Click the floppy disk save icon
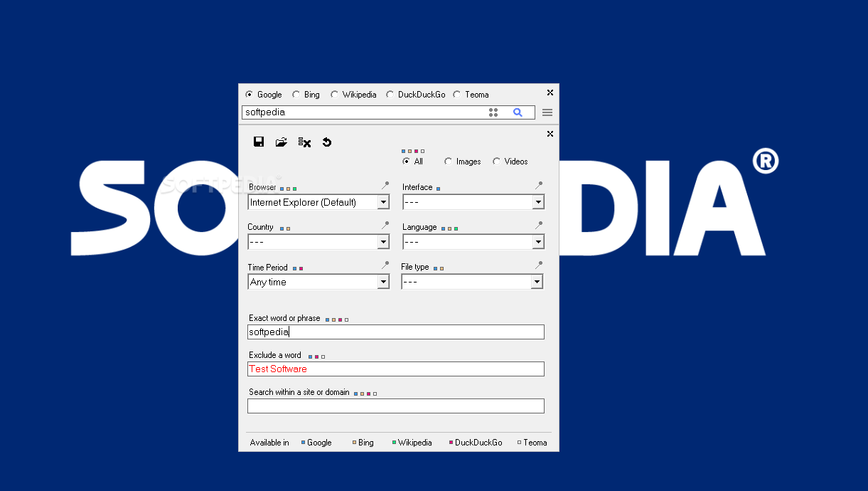This screenshot has height=491, width=868. pos(259,142)
